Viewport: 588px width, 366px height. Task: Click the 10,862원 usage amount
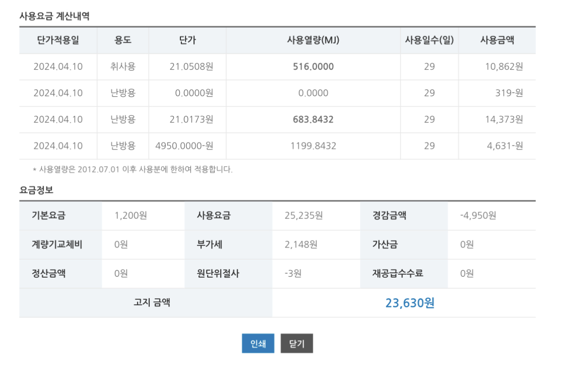504,67
